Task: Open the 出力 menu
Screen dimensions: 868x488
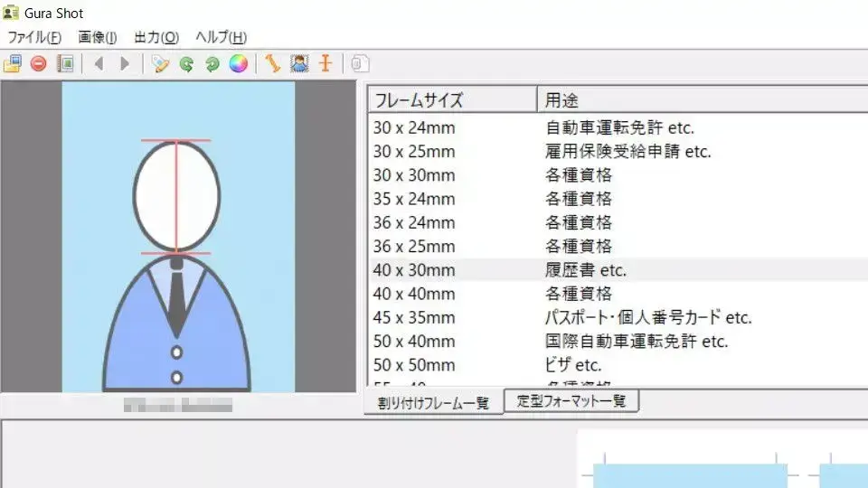Action: 156,37
